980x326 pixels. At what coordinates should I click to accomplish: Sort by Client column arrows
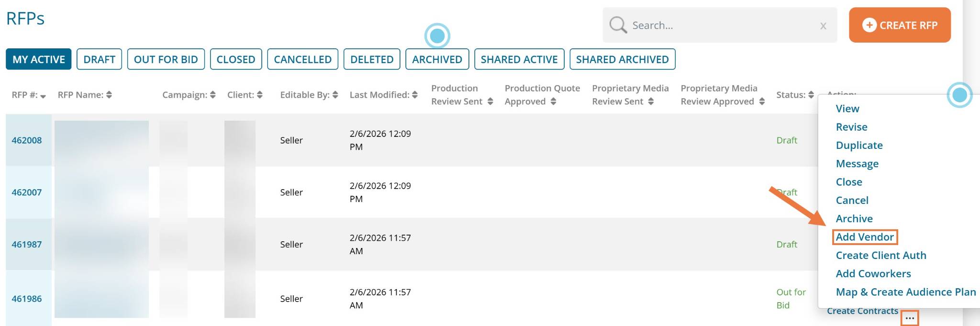coord(260,95)
